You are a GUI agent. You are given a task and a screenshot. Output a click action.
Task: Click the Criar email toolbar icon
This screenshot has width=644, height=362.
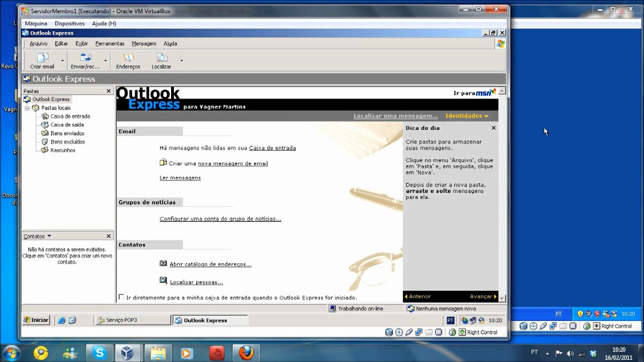point(43,61)
